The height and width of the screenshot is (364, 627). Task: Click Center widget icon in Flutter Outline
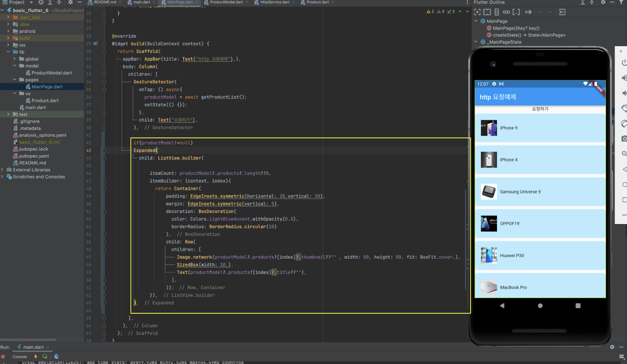477,12
